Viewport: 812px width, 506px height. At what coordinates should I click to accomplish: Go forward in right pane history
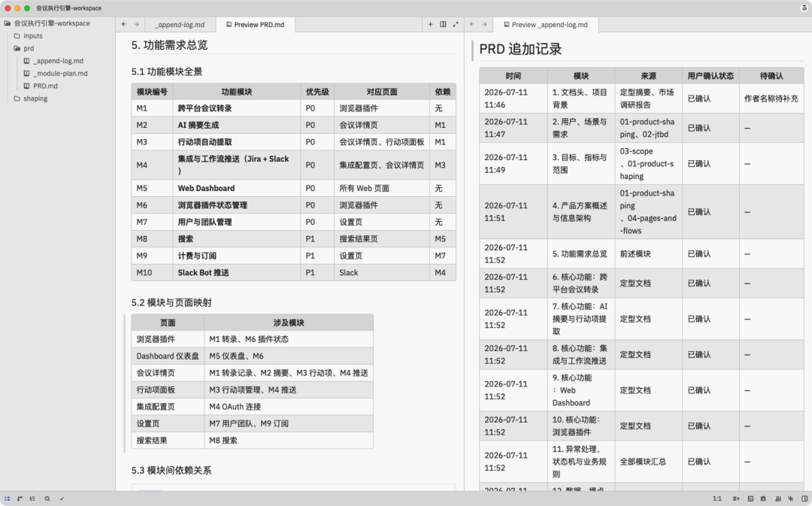click(485, 24)
